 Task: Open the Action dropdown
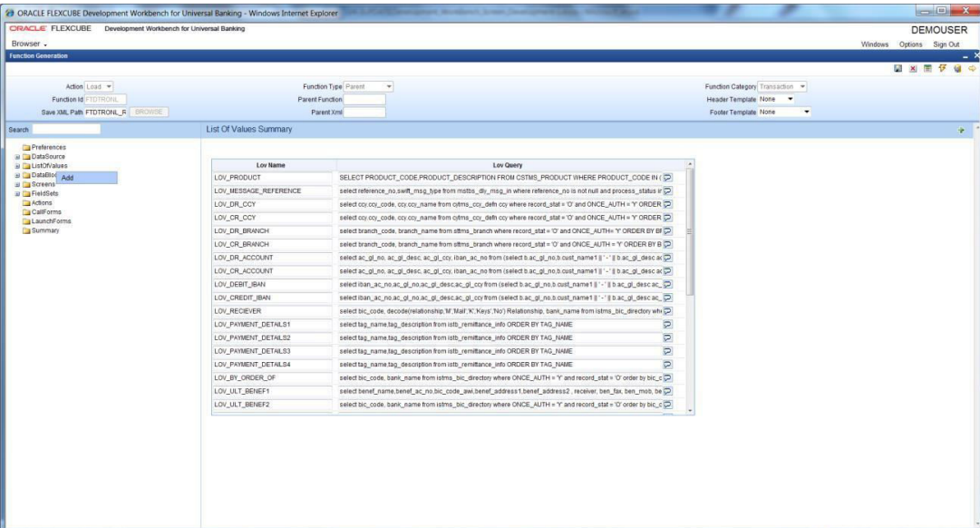[x=99, y=86]
